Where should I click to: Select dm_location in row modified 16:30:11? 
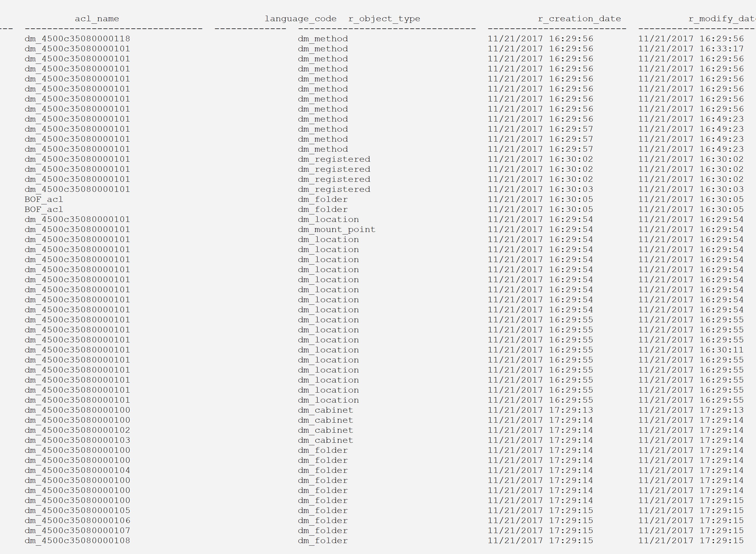point(328,350)
